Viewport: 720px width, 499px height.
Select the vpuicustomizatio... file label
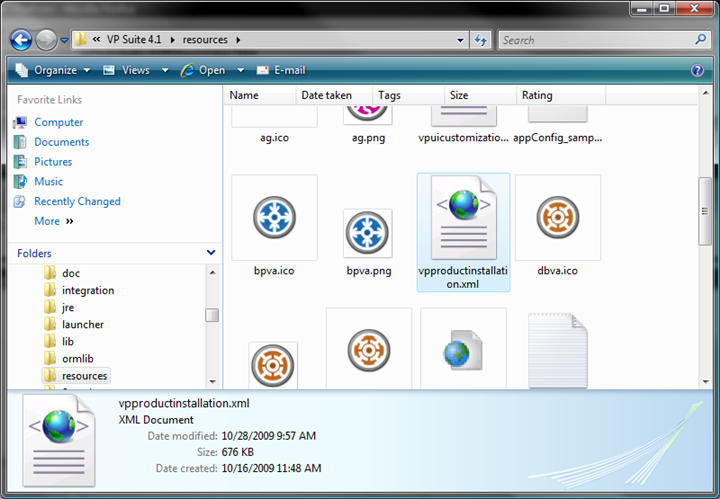pos(463,138)
